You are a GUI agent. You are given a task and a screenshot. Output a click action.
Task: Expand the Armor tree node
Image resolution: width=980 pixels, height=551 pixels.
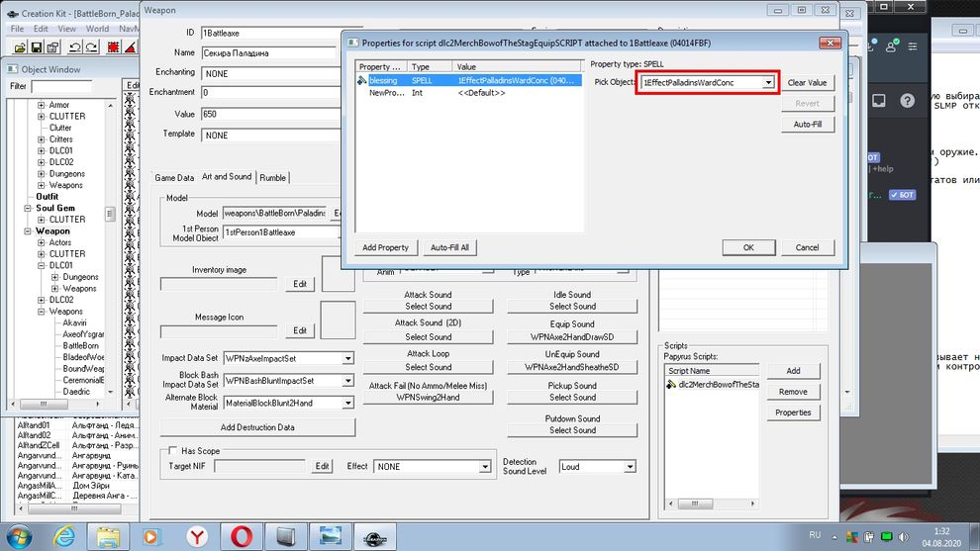(42, 105)
